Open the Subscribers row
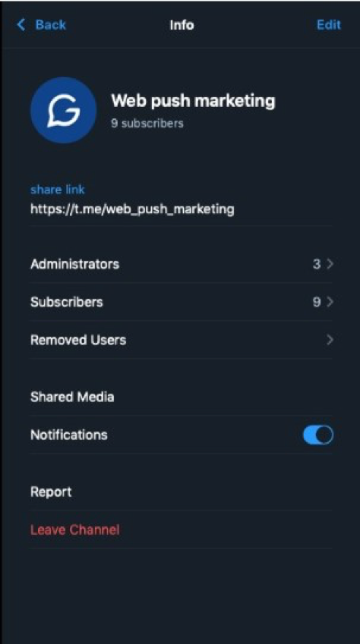The height and width of the screenshot is (644, 360). (x=181, y=303)
